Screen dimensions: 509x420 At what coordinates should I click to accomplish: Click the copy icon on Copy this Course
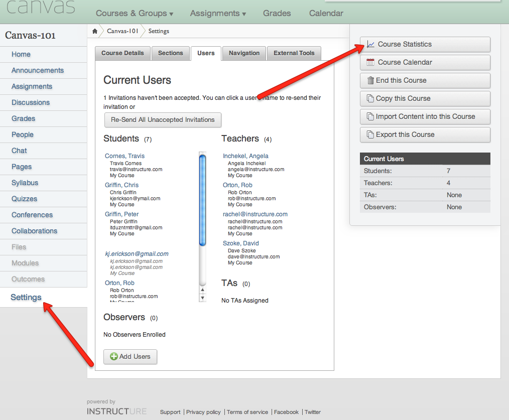370,98
